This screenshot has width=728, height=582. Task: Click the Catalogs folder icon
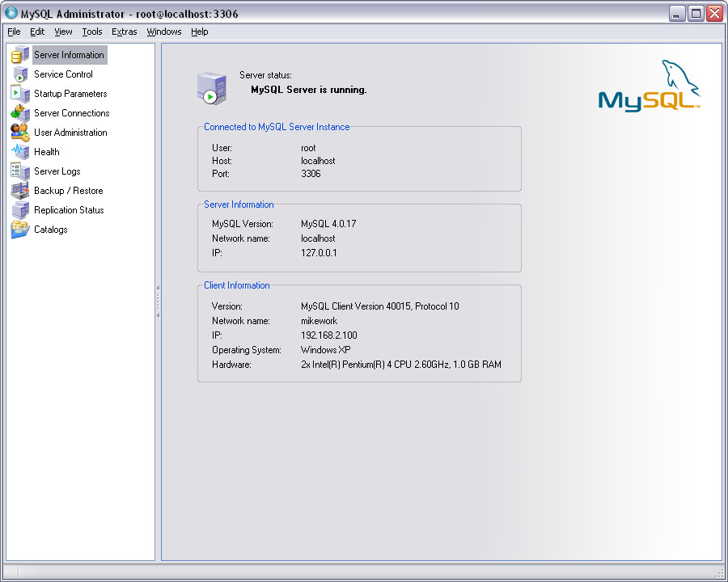tap(20, 230)
